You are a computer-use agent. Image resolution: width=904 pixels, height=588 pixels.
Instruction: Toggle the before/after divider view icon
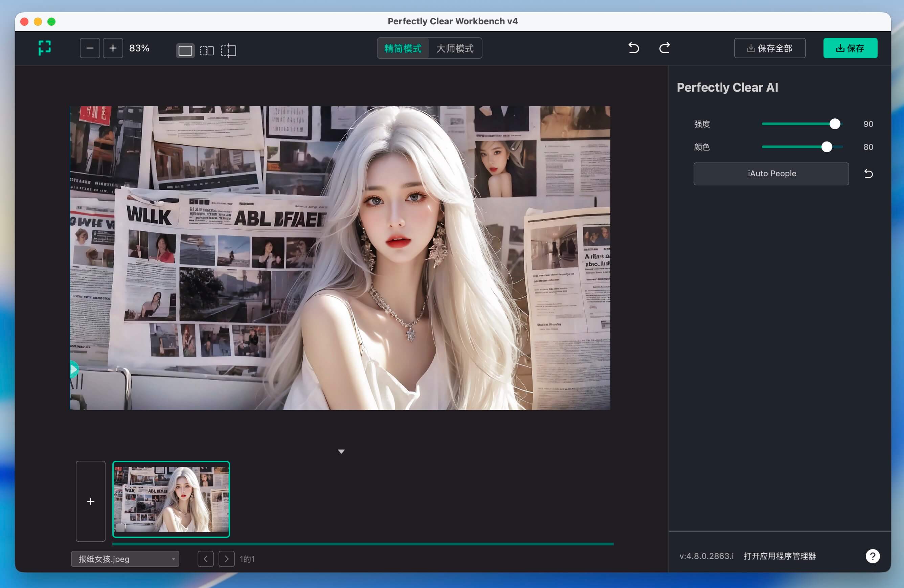229,50
